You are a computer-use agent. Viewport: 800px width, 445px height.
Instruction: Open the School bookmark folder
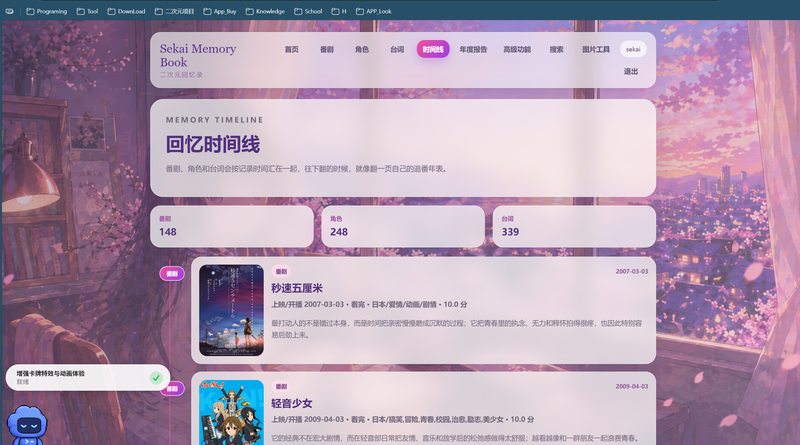click(308, 11)
